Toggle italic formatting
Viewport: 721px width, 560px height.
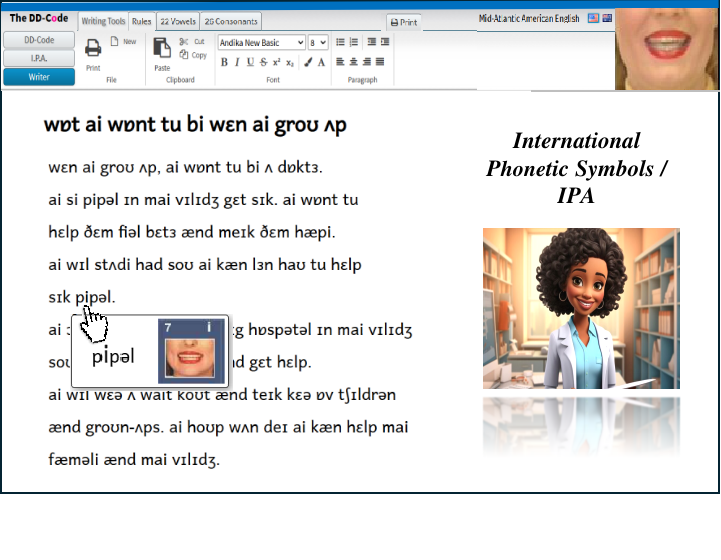point(237,62)
